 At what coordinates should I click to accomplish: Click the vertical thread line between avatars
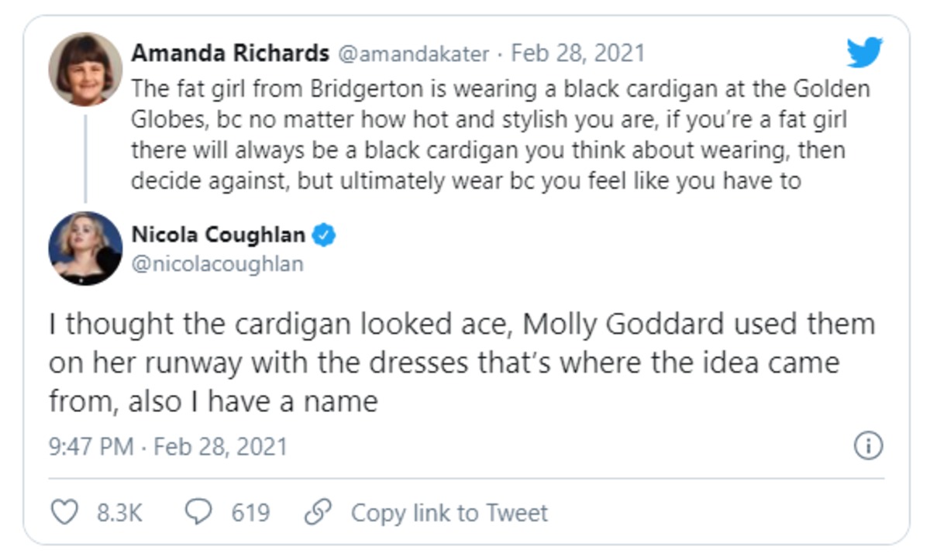[x=85, y=159]
